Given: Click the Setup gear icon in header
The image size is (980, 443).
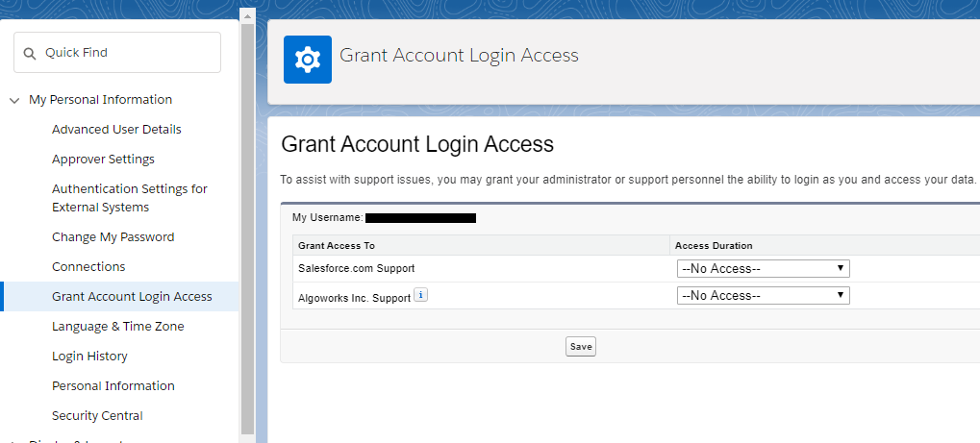Looking at the screenshot, I should [308, 60].
